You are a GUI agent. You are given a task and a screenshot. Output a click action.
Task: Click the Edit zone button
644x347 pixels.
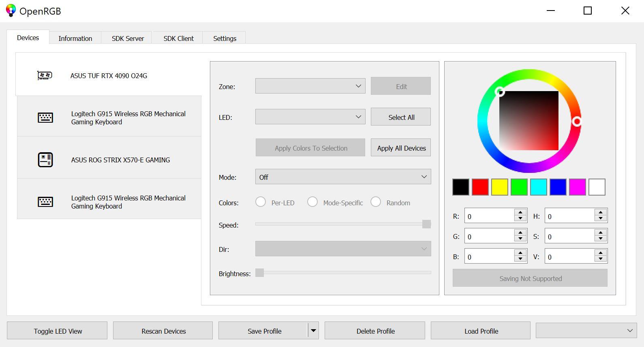coord(401,86)
